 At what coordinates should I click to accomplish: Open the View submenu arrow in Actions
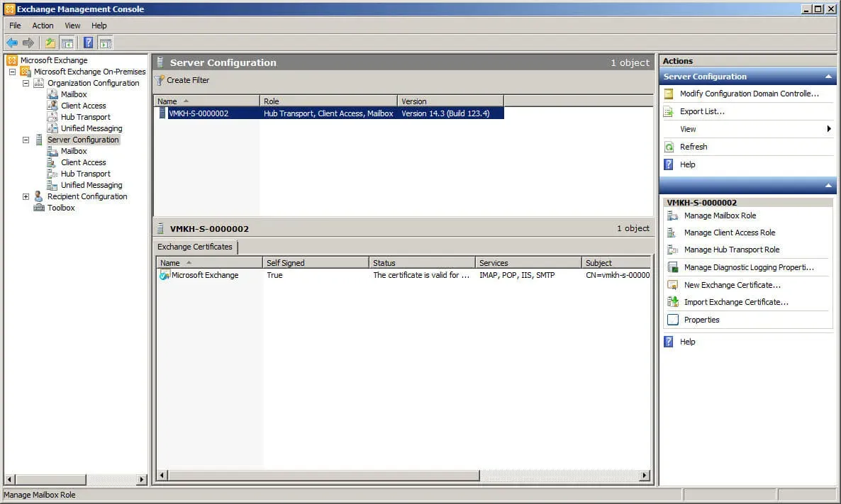click(829, 129)
